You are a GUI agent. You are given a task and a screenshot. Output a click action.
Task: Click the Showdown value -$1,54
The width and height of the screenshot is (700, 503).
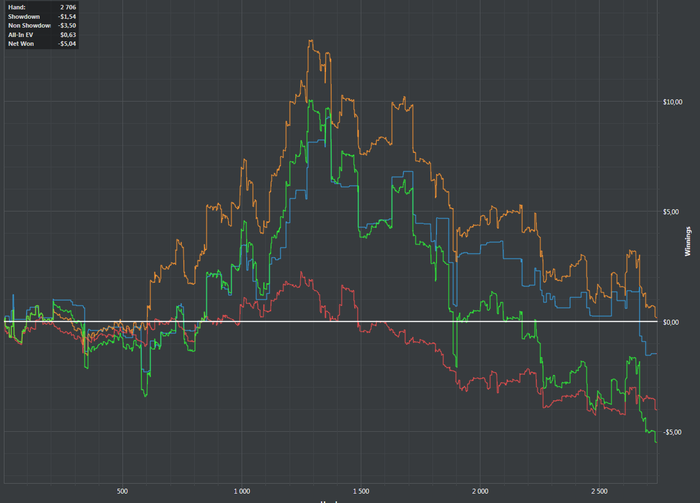coord(67,17)
